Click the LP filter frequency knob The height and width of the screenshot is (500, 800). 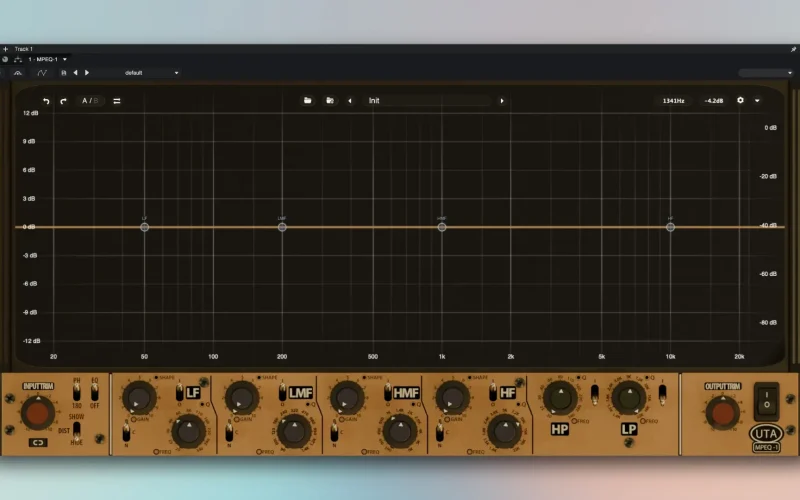coord(629,399)
